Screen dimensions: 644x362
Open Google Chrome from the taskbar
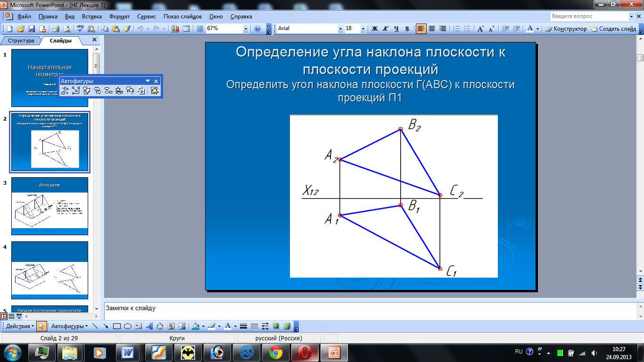pos(276,352)
